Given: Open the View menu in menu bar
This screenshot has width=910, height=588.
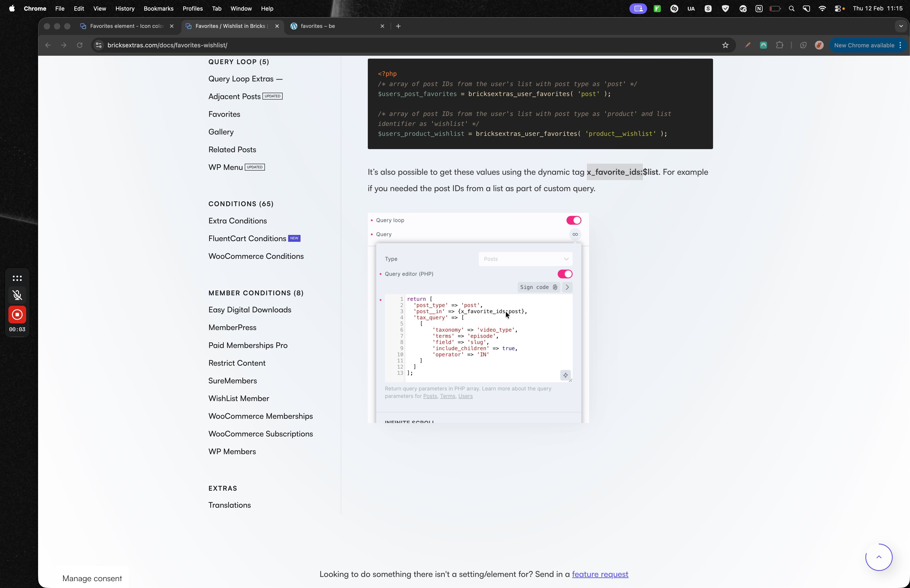Looking at the screenshot, I should click(100, 8).
